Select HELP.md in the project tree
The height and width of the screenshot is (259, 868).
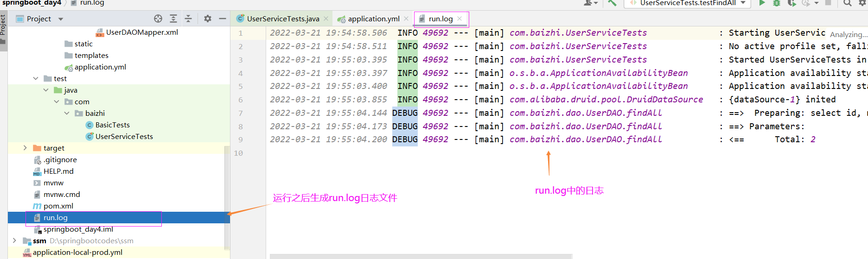pyautogui.click(x=53, y=171)
